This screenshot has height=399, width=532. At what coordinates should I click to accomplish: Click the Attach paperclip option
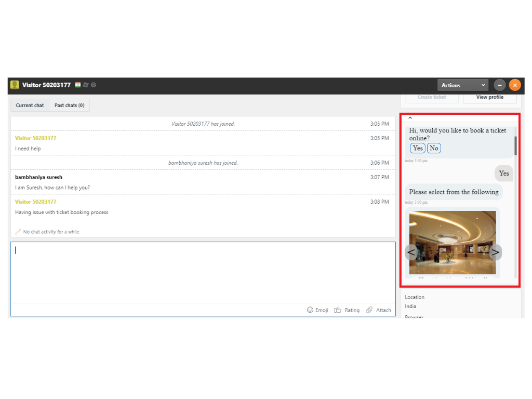379,310
